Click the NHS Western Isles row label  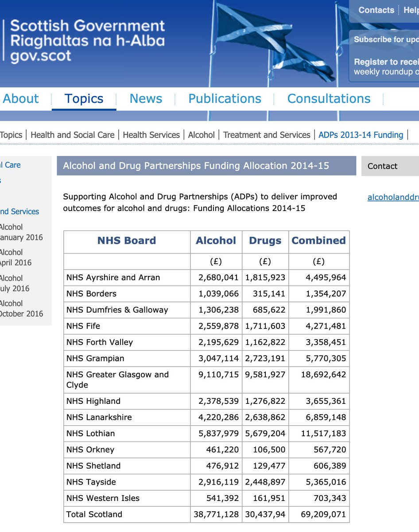(103, 498)
